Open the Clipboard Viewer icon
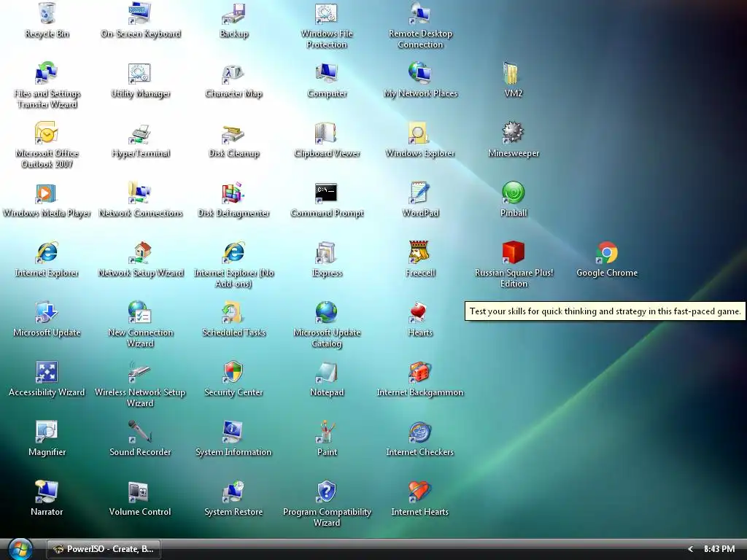747x560 pixels. (327, 133)
